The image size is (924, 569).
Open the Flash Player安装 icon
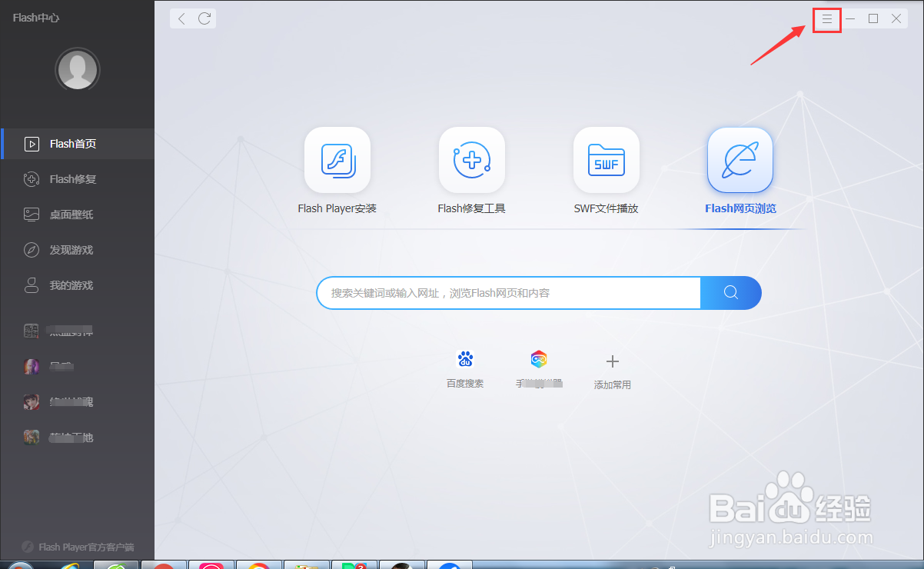coord(337,160)
